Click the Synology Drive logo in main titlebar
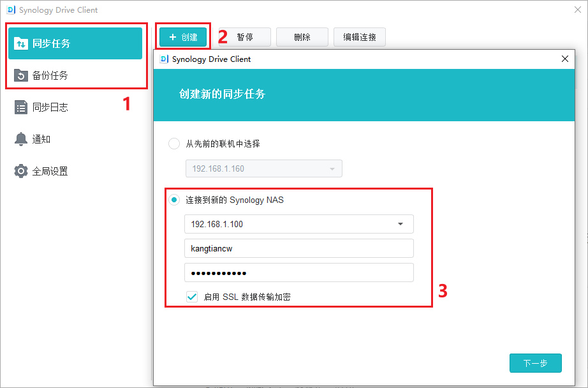Image resolution: width=588 pixels, height=388 pixels. click(x=10, y=10)
